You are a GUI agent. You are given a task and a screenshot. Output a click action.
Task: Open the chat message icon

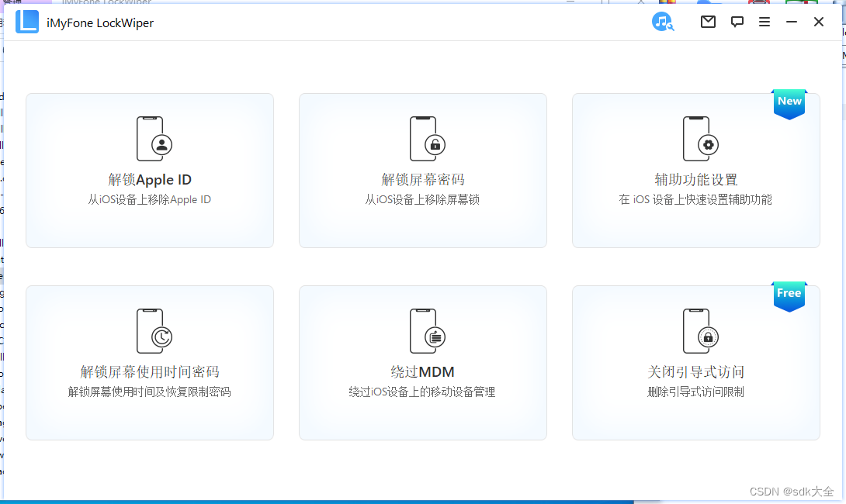coord(737,22)
